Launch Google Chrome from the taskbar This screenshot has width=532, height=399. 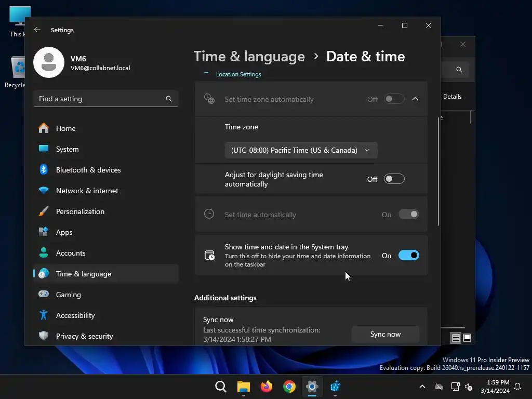(289, 387)
